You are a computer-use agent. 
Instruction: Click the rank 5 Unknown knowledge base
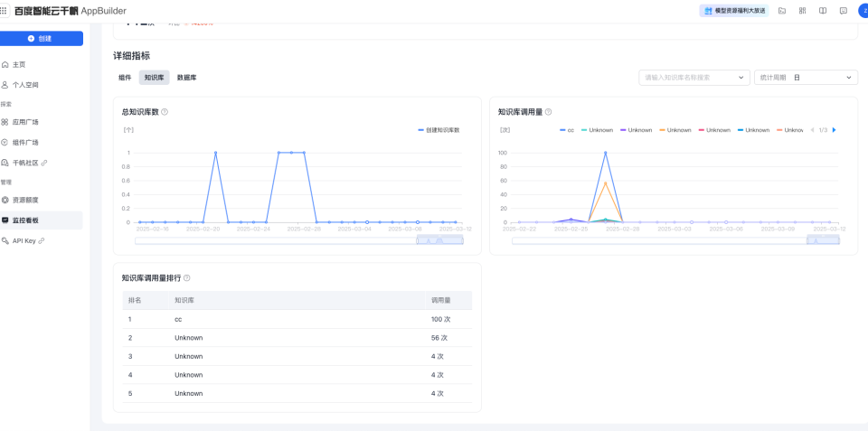click(x=189, y=393)
